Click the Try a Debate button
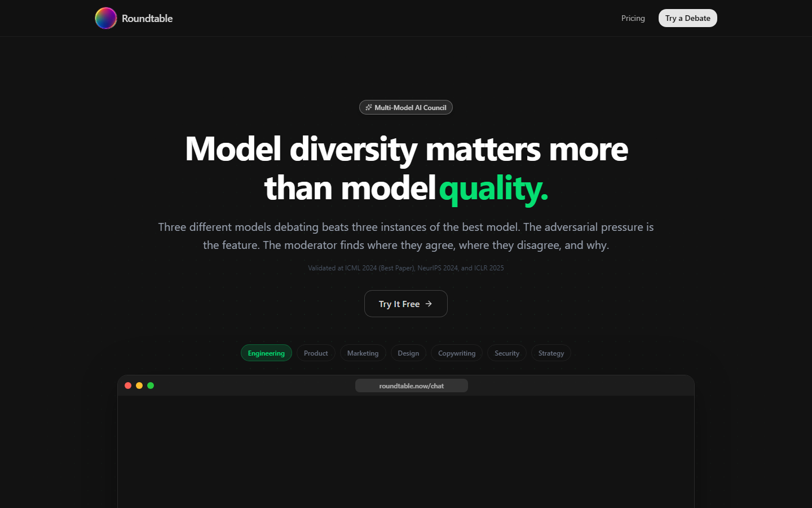The height and width of the screenshot is (508, 812). (688, 18)
